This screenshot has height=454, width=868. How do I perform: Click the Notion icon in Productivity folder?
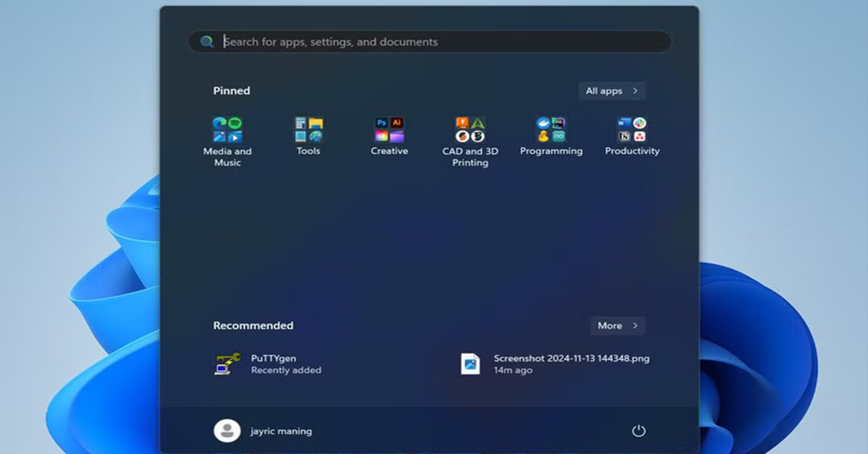(x=625, y=137)
